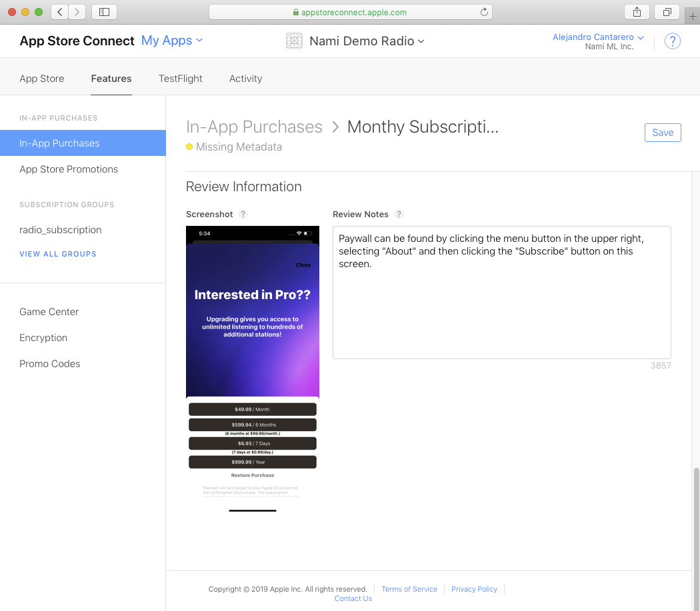700x611 pixels.
Task: Open Encryption section
Action: click(43, 338)
